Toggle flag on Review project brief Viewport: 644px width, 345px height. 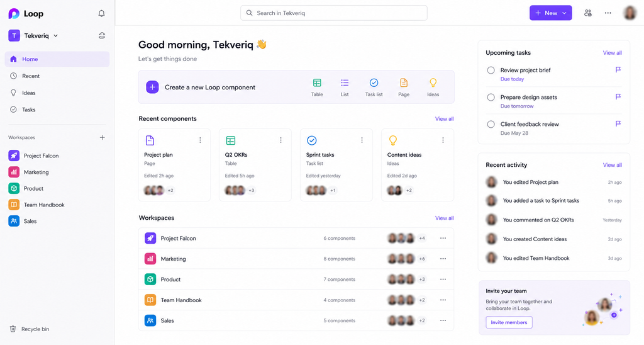coord(618,70)
